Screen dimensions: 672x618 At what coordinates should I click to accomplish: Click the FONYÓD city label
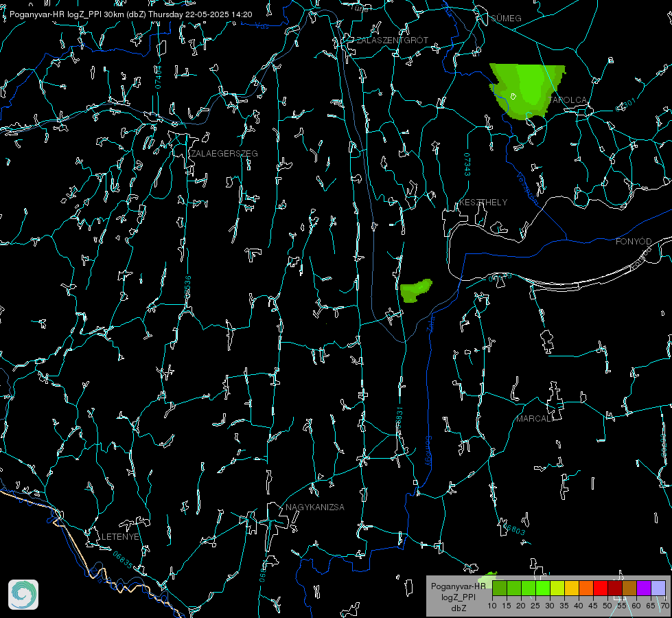point(634,242)
